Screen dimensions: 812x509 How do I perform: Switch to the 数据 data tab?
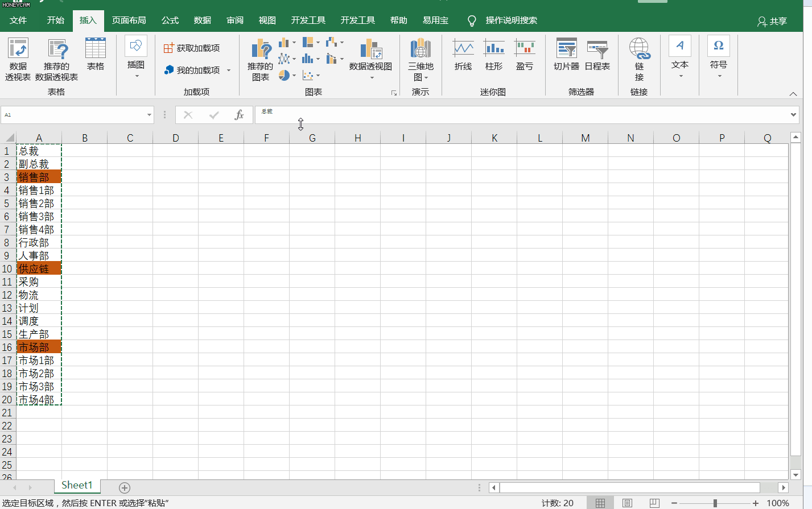[x=203, y=20]
